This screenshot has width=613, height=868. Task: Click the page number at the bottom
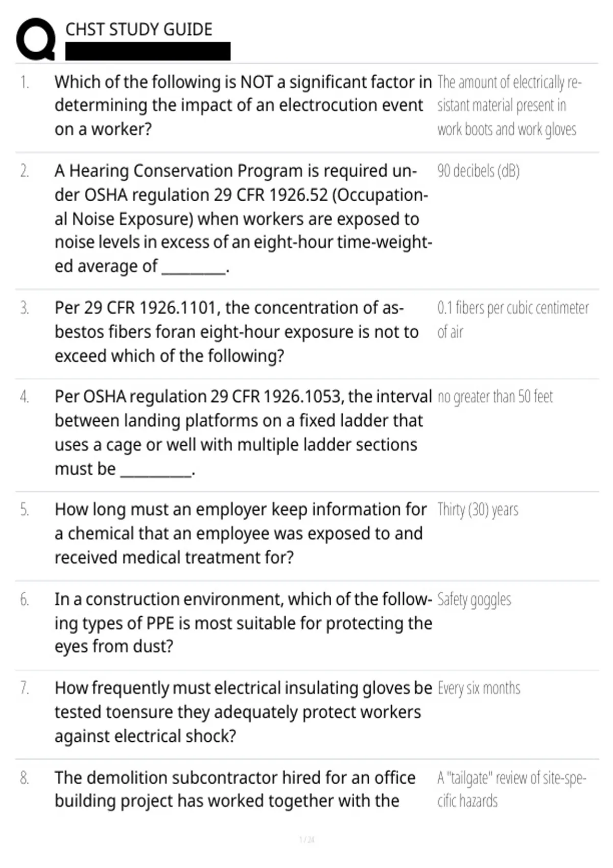pos(306,839)
